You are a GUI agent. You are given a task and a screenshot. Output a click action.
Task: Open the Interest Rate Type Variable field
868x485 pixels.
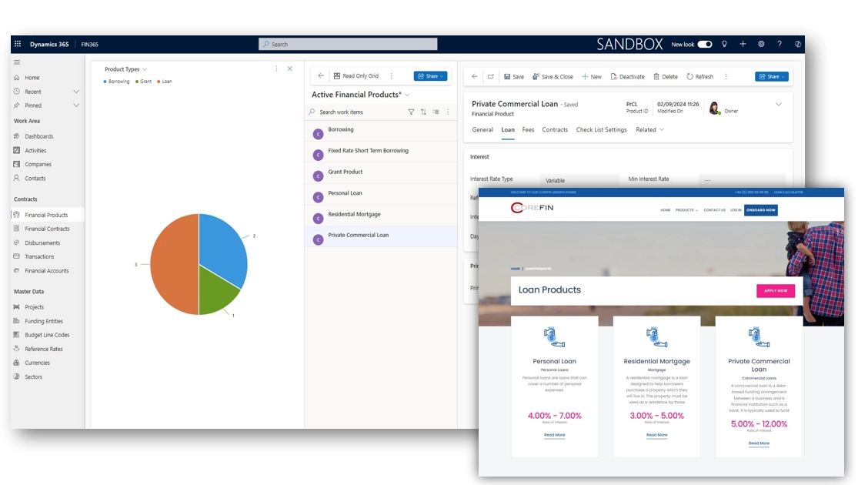[x=579, y=180]
